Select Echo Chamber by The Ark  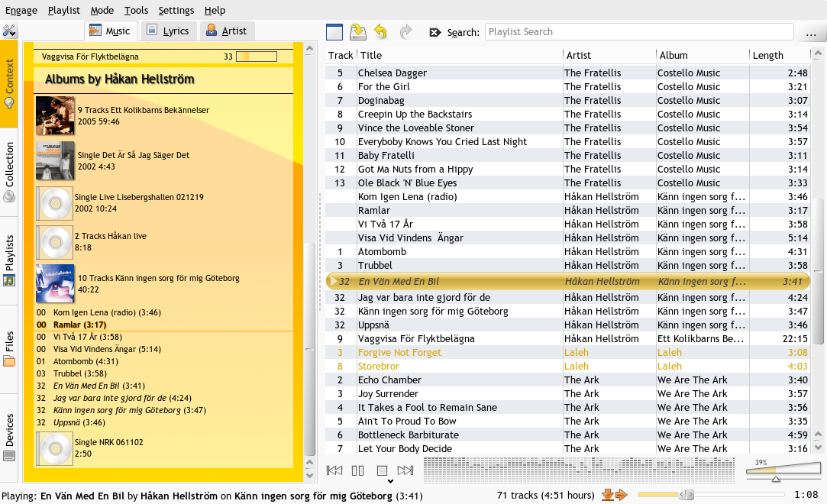[567, 380]
